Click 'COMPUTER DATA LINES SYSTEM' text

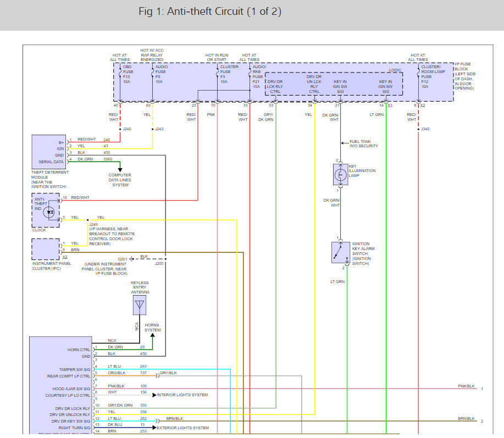[120, 180]
